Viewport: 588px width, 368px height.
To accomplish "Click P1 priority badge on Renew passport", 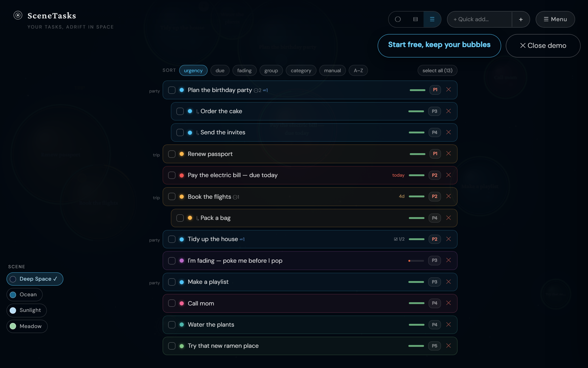I will pos(435,154).
